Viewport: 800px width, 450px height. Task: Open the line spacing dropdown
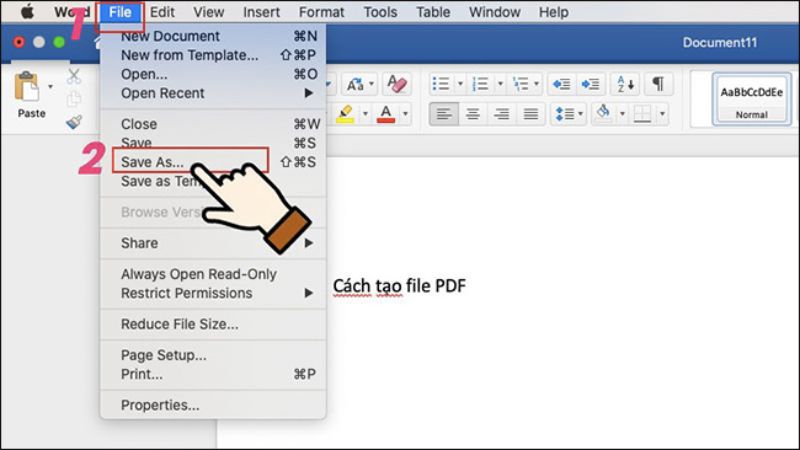point(581,114)
